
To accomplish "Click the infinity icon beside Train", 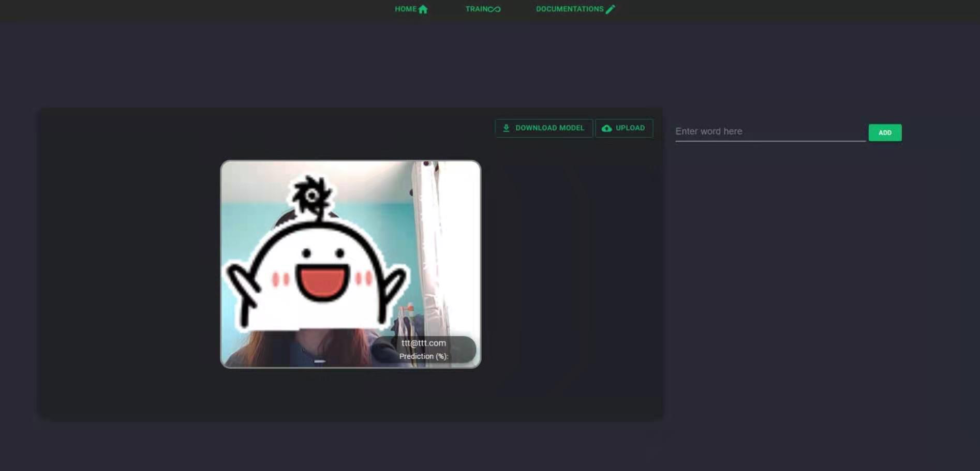I will 495,9.
